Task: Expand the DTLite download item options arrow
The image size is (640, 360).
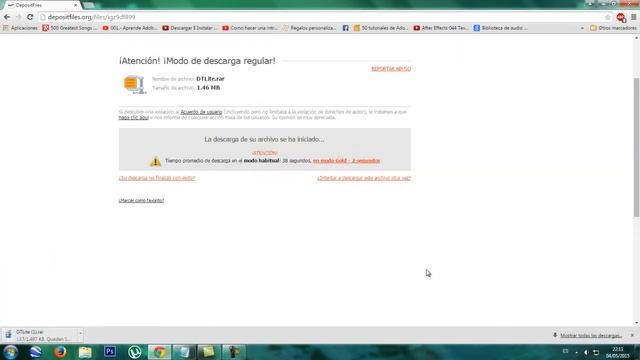Action: (80, 334)
